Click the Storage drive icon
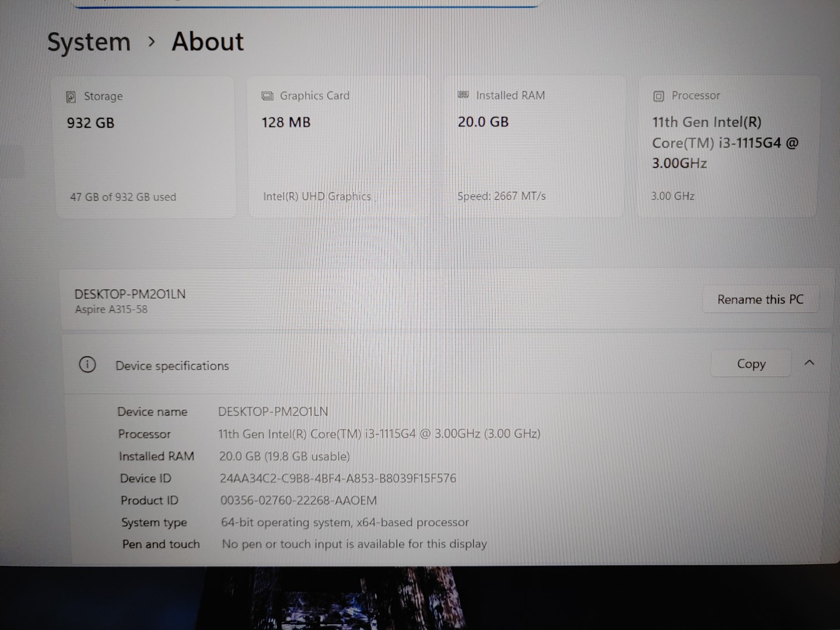 pos(71,97)
